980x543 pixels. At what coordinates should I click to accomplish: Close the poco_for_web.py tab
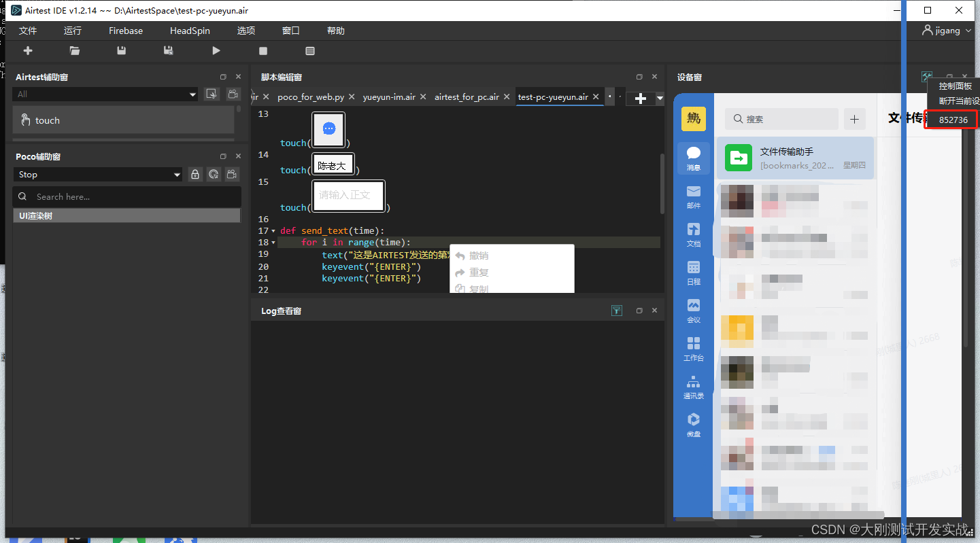[x=352, y=97]
